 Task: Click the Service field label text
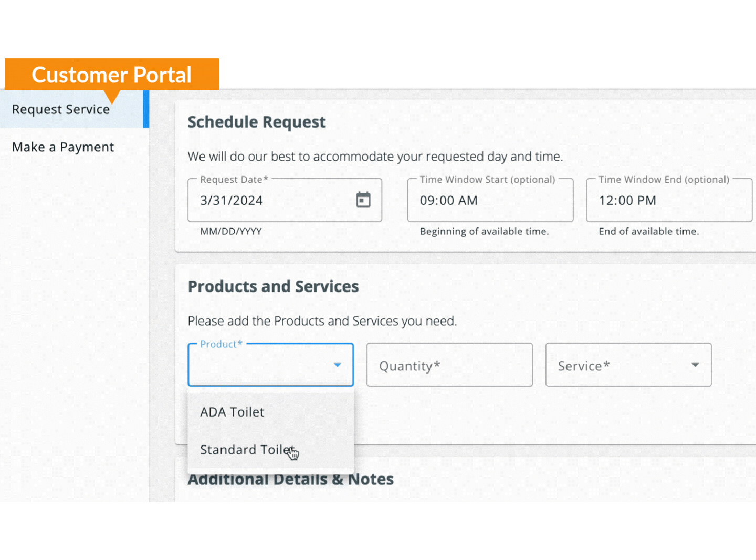[x=583, y=366]
